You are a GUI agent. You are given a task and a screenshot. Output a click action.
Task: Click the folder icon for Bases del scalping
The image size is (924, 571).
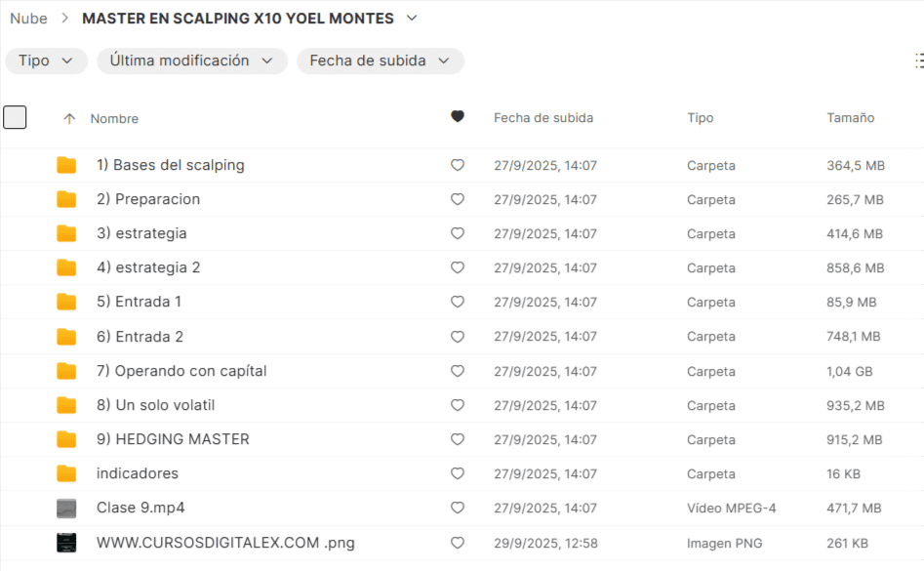pyautogui.click(x=66, y=165)
